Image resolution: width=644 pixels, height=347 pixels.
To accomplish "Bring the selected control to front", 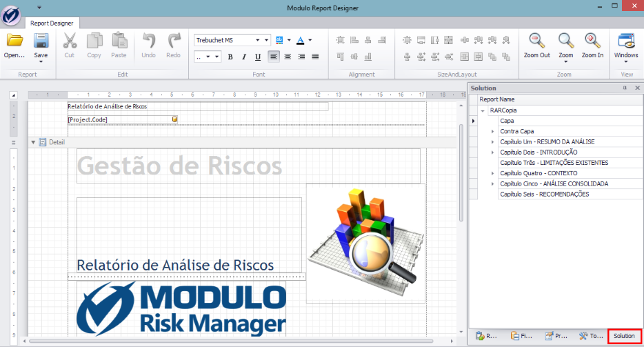I will click(492, 57).
